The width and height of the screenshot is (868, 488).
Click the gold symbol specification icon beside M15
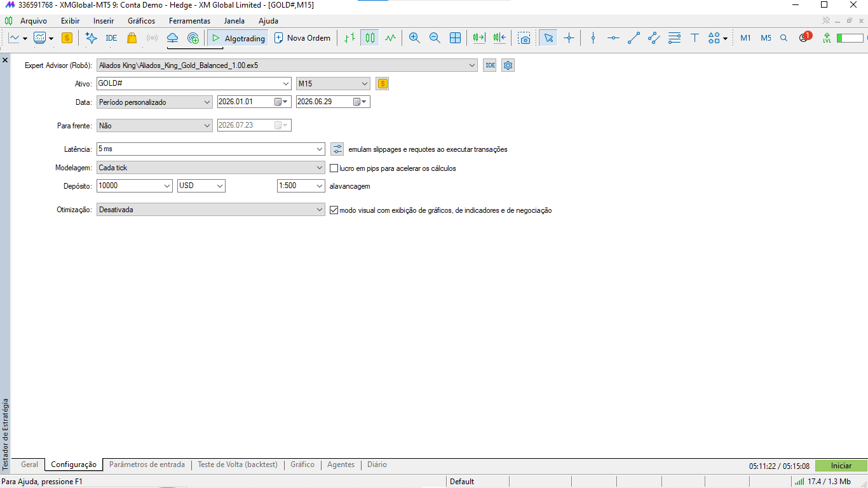(x=382, y=83)
